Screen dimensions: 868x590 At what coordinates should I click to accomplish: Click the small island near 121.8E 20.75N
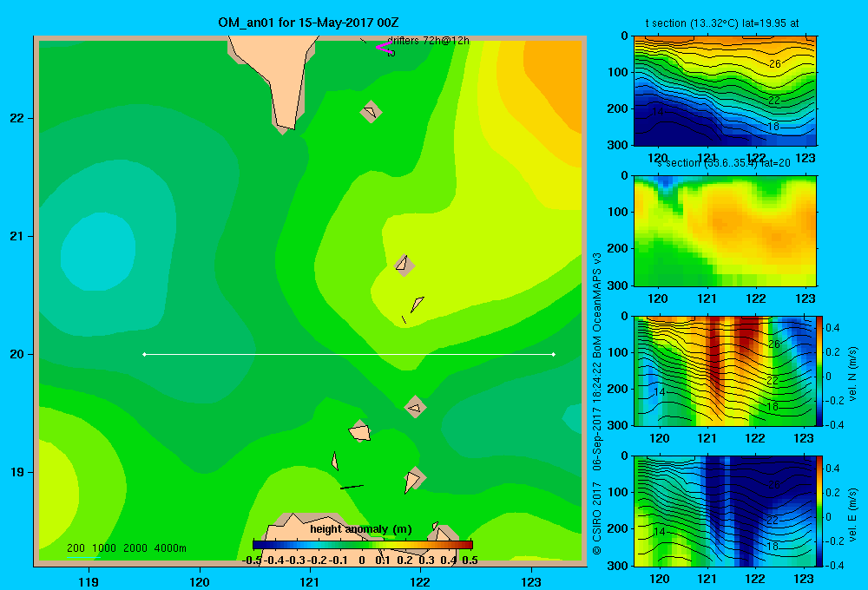(404, 265)
